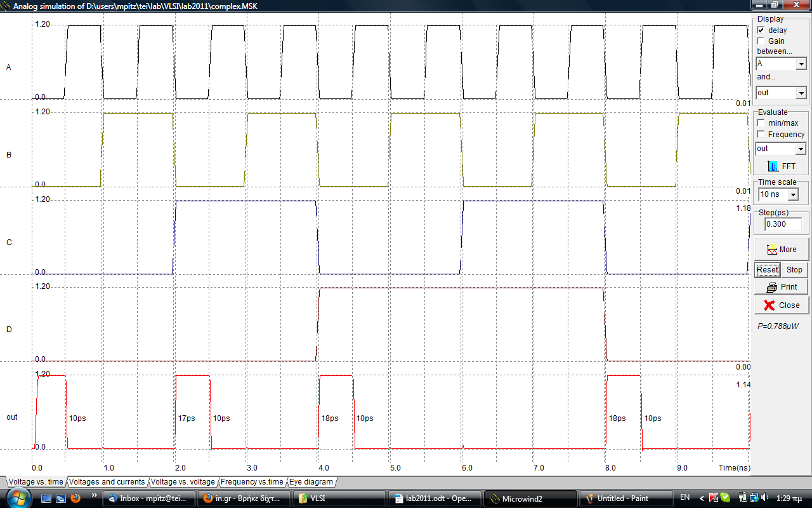Switch to the Voltage vs. voltage tab
This screenshot has height=508, width=812.
tap(183, 482)
